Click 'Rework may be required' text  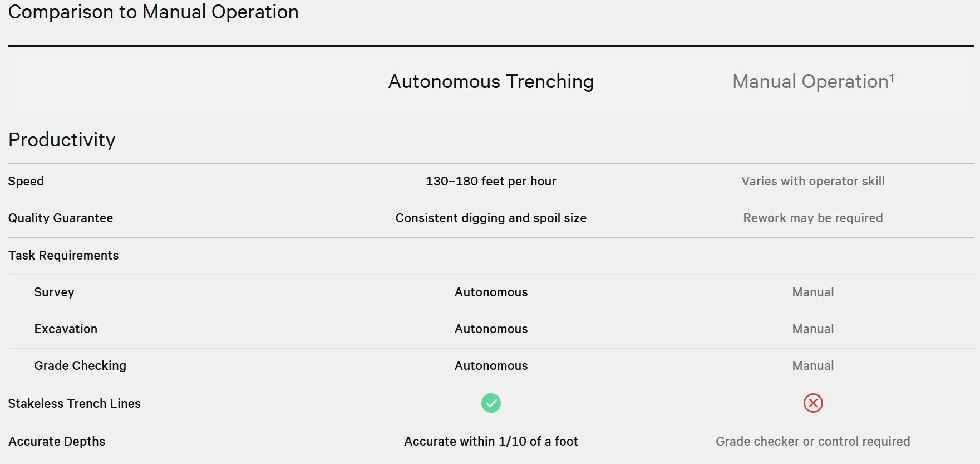(813, 218)
